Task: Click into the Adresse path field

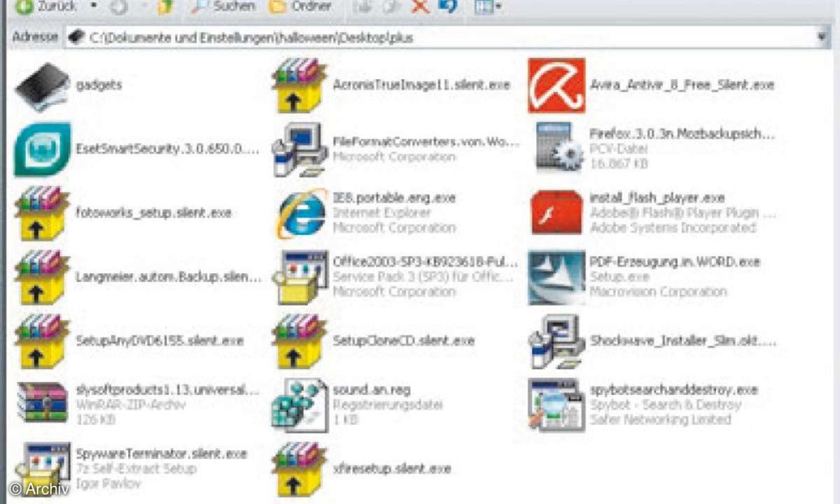Action: [448, 37]
